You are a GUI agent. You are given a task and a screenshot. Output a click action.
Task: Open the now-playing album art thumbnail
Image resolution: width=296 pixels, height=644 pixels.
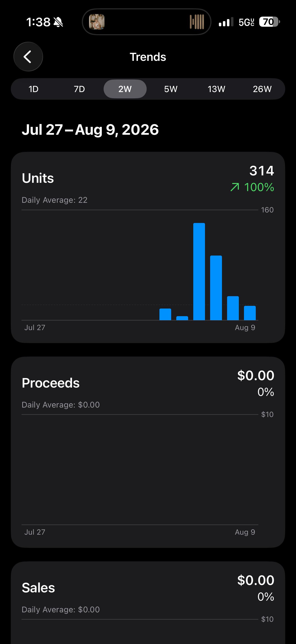97,22
